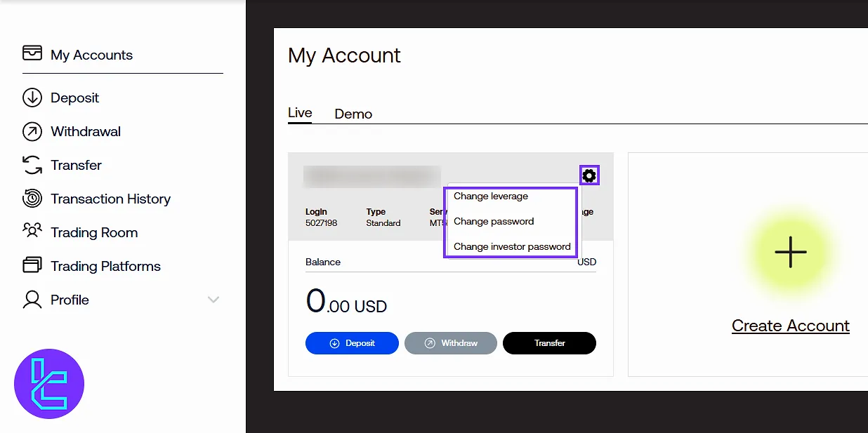The height and width of the screenshot is (433, 868).
Task: Click the blue Deposit button
Action: [352, 343]
